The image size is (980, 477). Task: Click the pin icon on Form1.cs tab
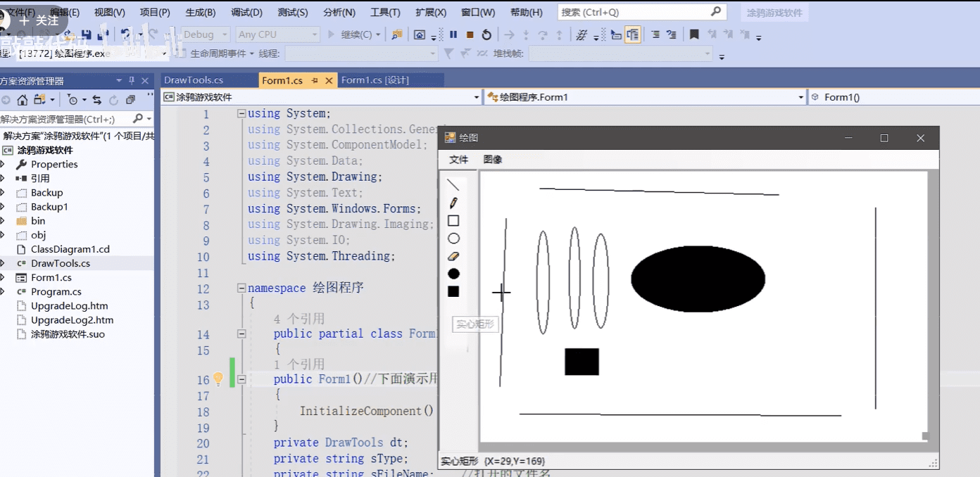[x=315, y=81]
